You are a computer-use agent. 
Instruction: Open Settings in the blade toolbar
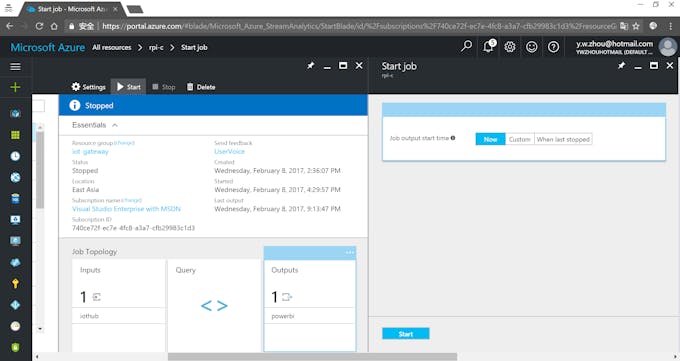[x=88, y=87]
